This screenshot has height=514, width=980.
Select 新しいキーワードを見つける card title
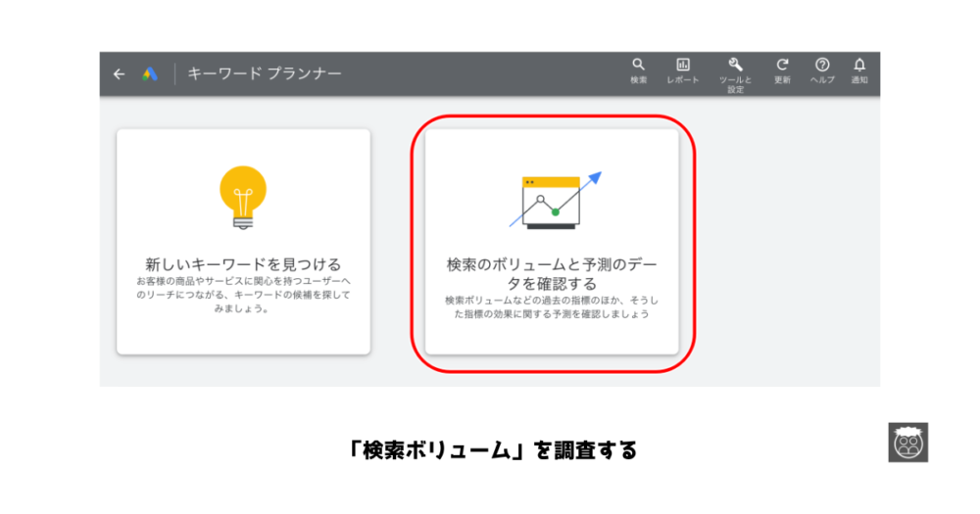243,264
